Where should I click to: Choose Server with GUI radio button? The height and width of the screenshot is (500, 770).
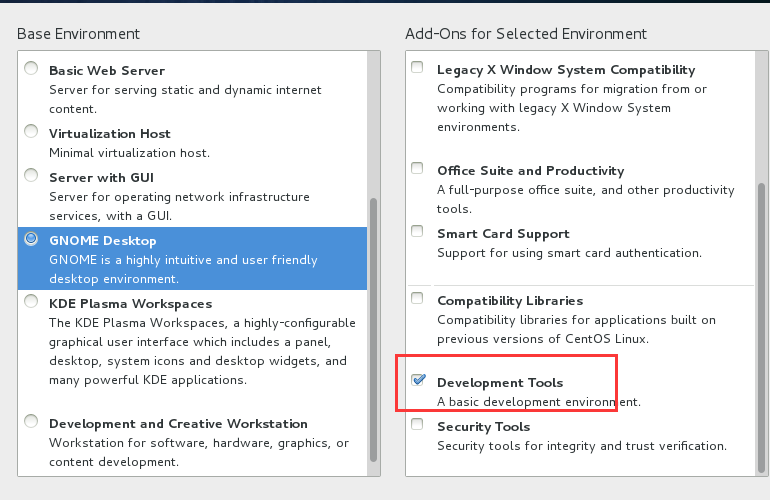pos(31,175)
